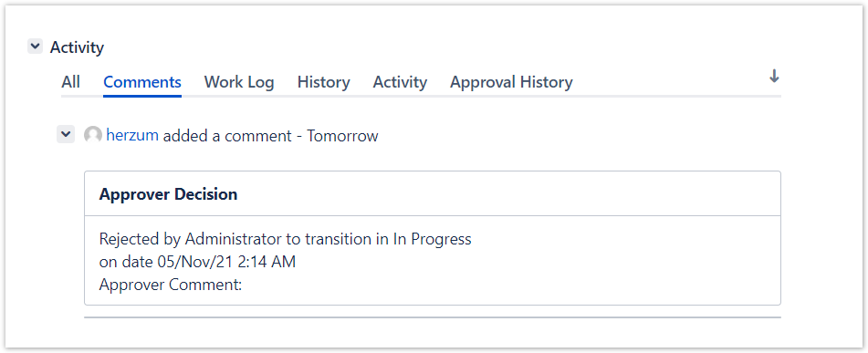Select the 05/Nov/21 2:14 AM date line
868x353 pixels.
[197, 262]
